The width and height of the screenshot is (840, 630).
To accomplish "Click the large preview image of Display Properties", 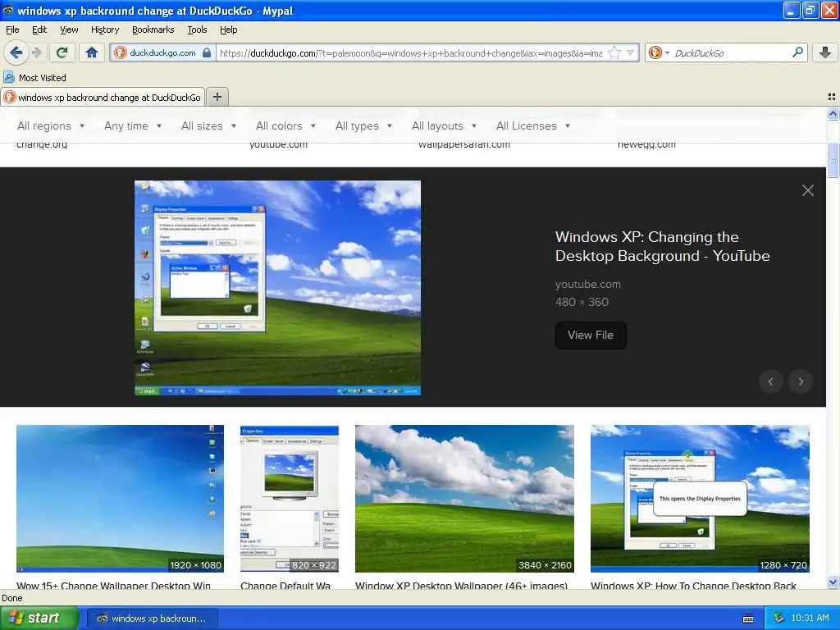I will click(x=277, y=288).
